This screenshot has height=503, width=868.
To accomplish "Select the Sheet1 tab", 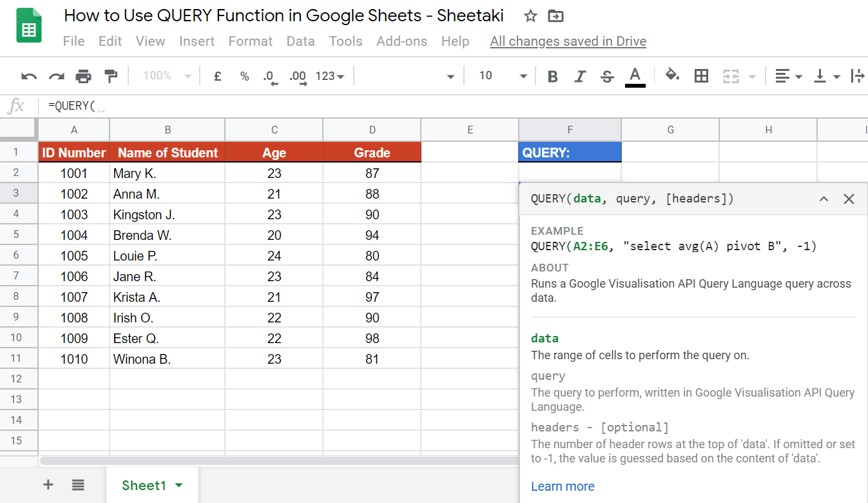I will coord(152,485).
